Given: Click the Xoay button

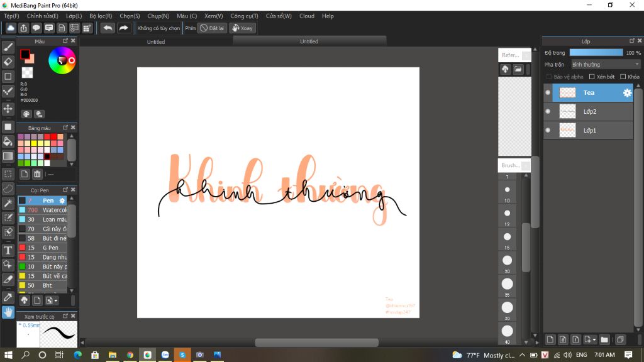Looking at the screenshot, I should [x=242, y=28].
